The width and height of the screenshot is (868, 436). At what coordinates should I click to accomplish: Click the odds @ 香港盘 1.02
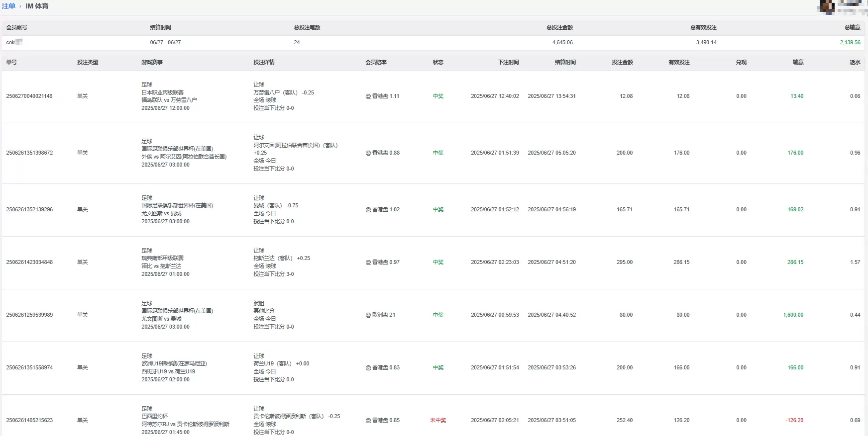[382, 209]
